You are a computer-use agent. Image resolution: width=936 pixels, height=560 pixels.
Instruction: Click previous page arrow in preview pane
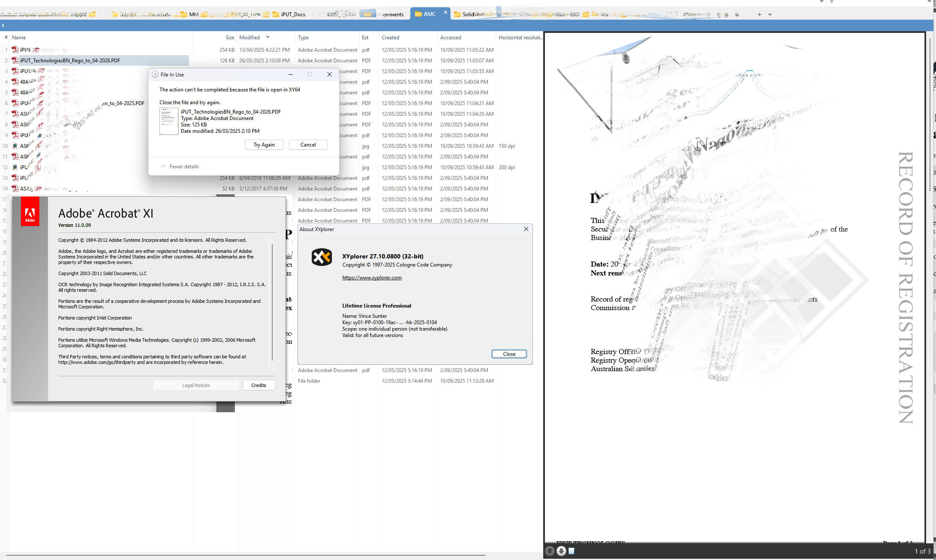point(550,551)
